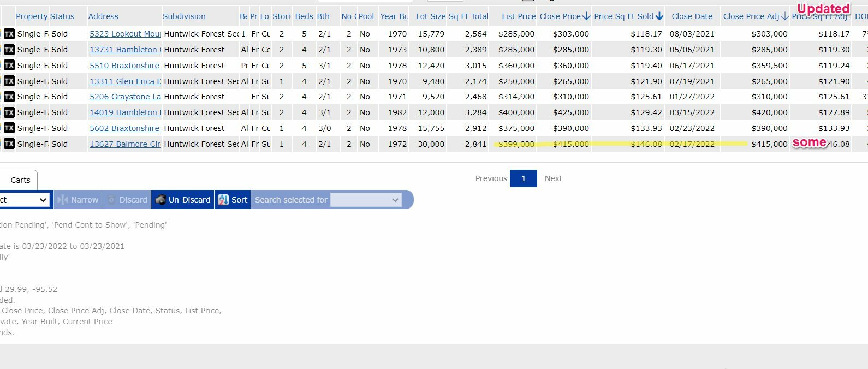Image resolution: width=868 pixels, height=369 pixels.
Task: Click the TX icon for 5323 Lookout Mountain
Action: 9,34
